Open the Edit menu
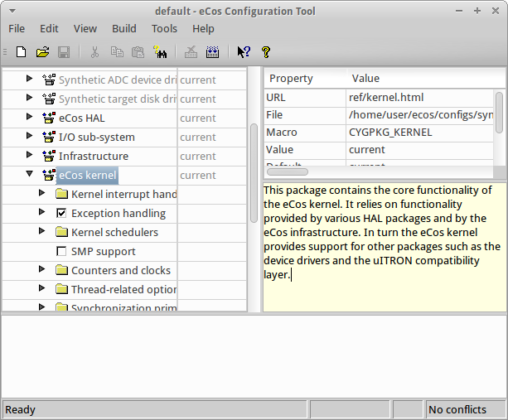The image size is (508, 420). [49, 29]
